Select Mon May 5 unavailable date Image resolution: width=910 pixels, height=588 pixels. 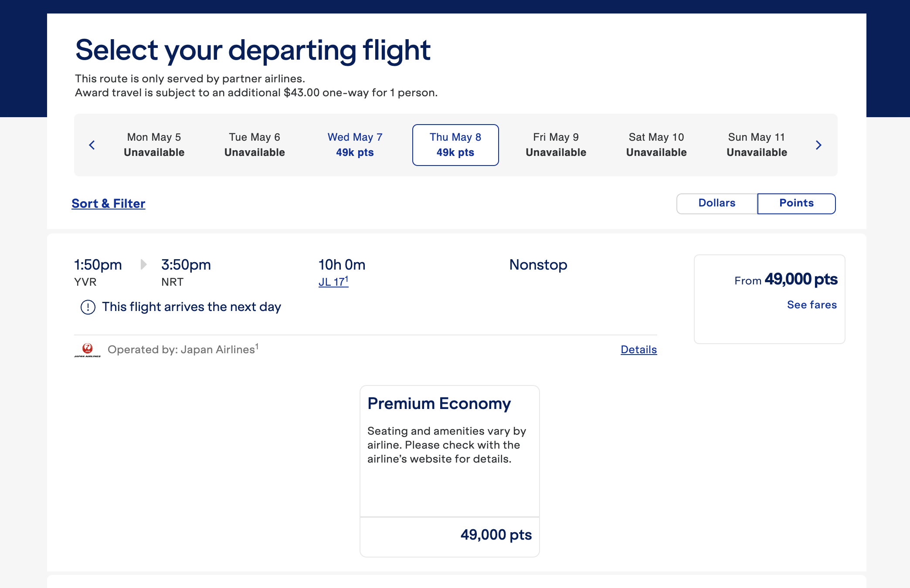coord(154,145)
